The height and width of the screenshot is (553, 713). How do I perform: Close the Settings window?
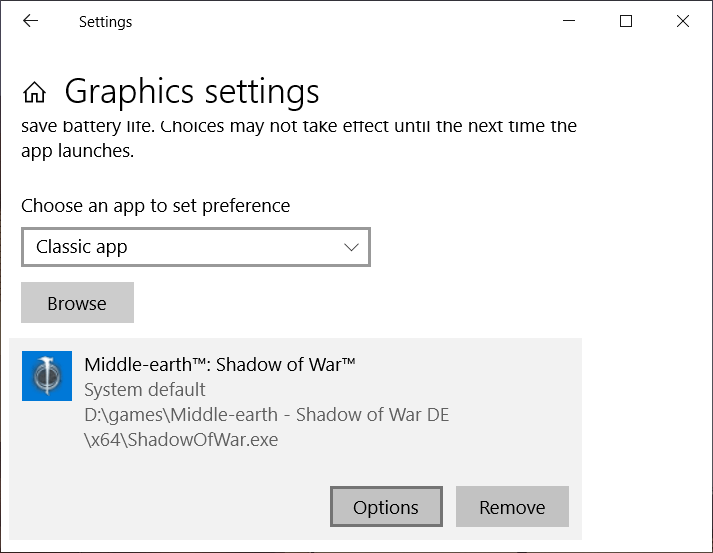tap(683, 21)
